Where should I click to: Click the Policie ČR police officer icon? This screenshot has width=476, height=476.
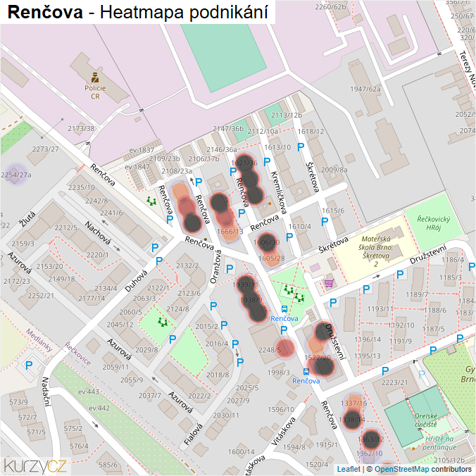pos(95,77)
